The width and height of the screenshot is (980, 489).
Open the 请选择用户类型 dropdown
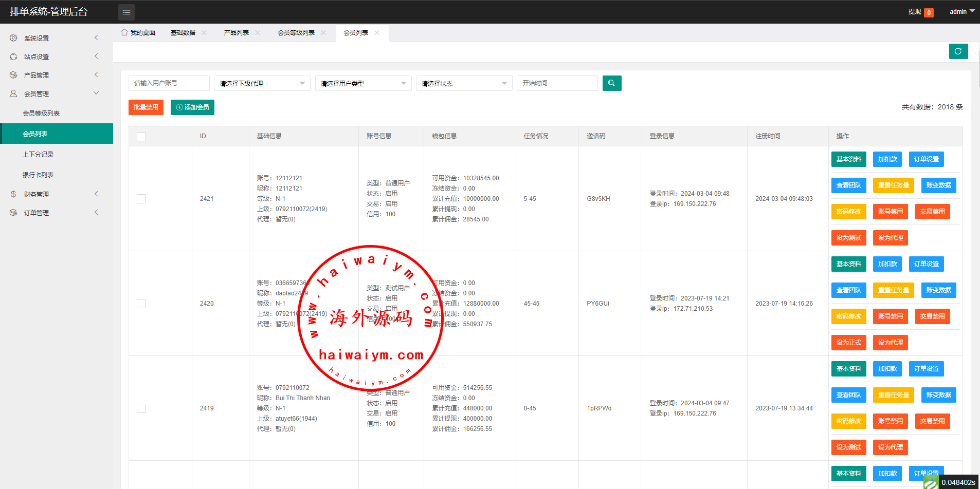tap(363, 83)
